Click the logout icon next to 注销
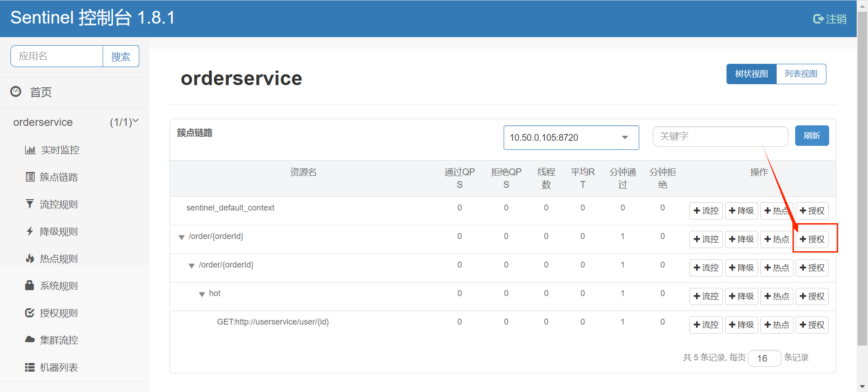868x392 pixels. (x=818, y=19)
